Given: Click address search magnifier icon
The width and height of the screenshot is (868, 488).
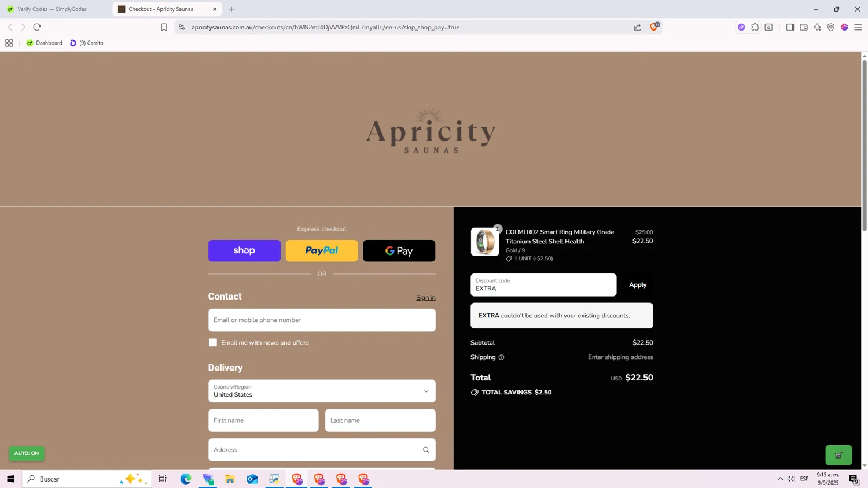Looking at the screenshot, I should pos(426,450).
